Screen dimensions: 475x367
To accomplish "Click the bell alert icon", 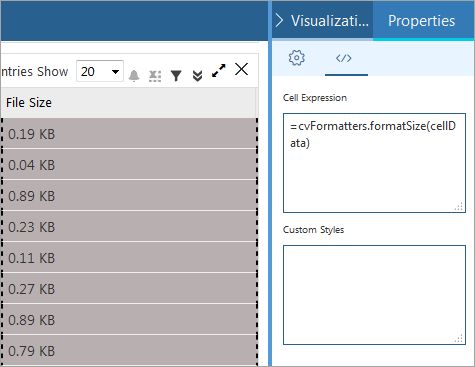I will click(134, 76).
